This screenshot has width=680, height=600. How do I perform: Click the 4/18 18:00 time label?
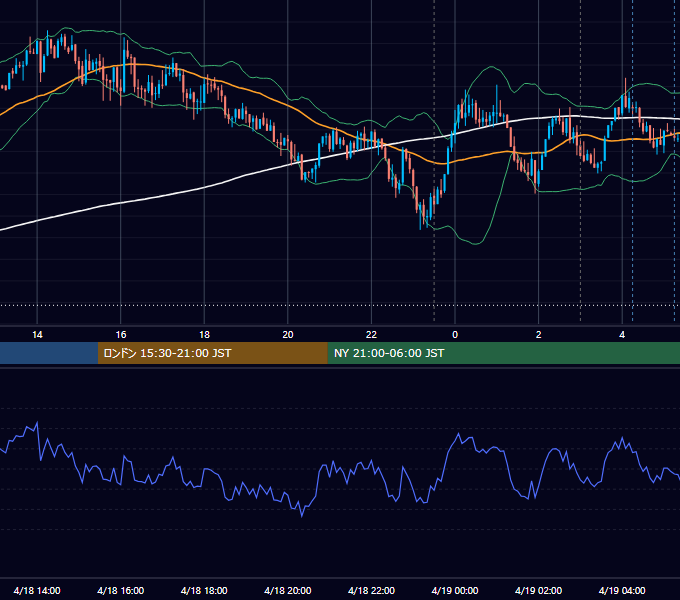tap(204, 590)
